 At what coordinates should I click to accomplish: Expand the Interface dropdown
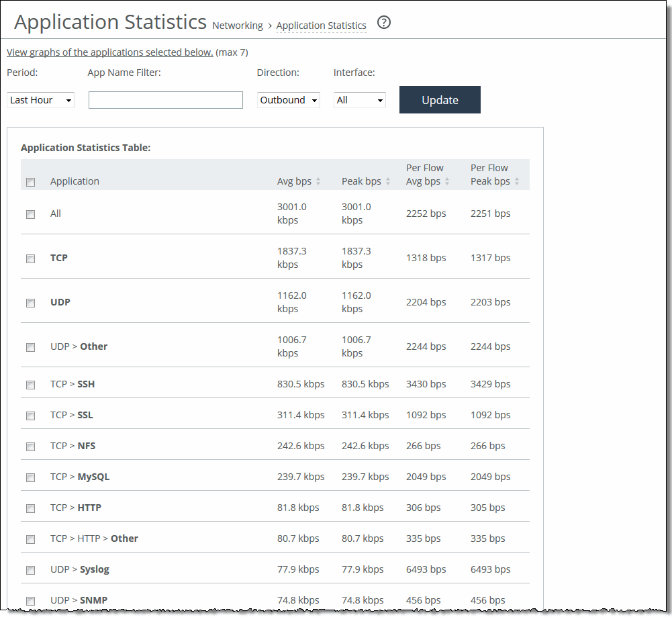(360, 100)
